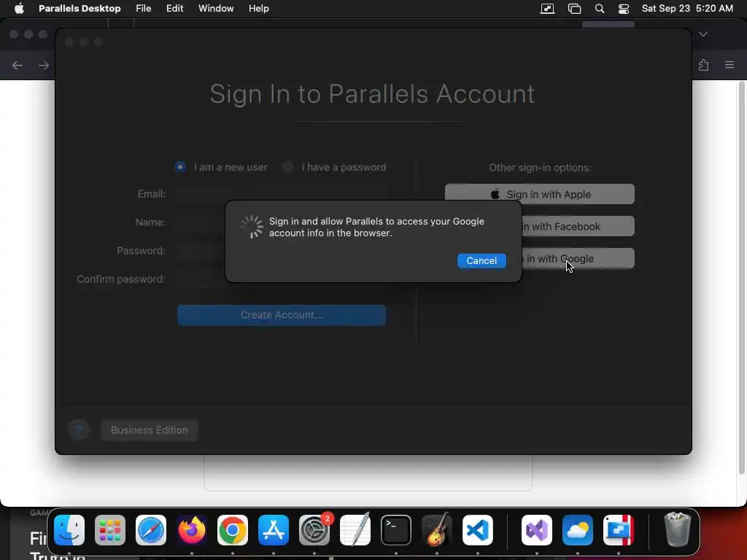Open extensions icon in background browser
This screenshot has width=747, height=560.
pyautogui.click(x=704, y=65)
